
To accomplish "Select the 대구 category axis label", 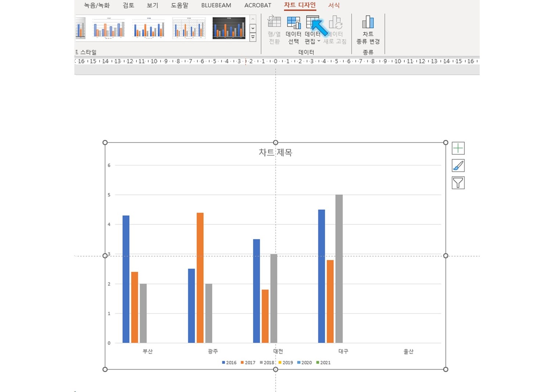I will pyautogui.click(x=343, y=352).
